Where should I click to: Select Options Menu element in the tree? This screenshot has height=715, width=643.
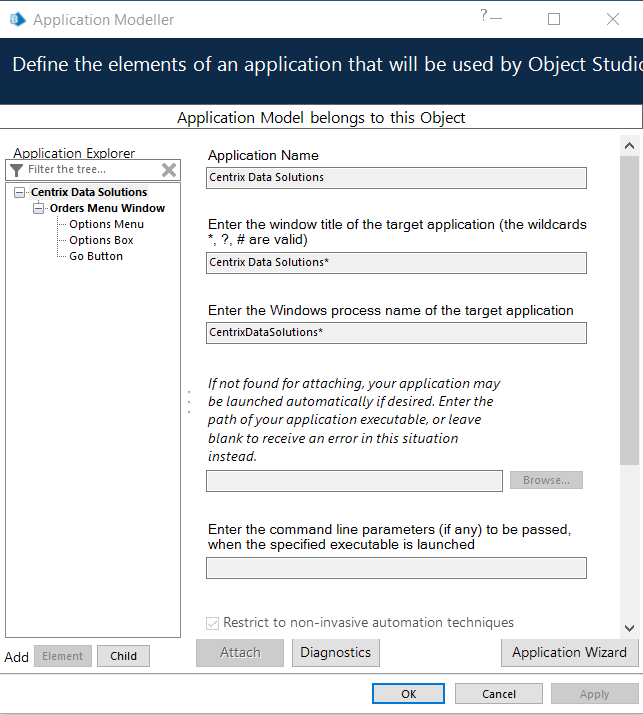[106, 224]
